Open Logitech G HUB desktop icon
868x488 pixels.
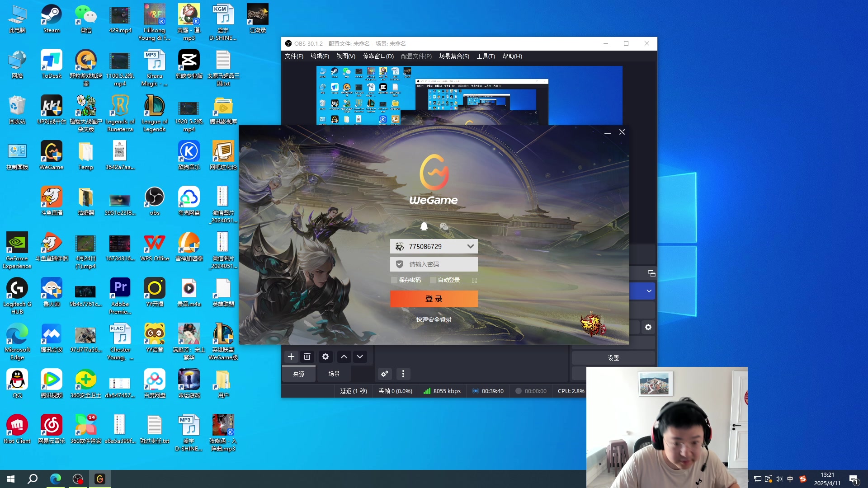click(17, 296)
